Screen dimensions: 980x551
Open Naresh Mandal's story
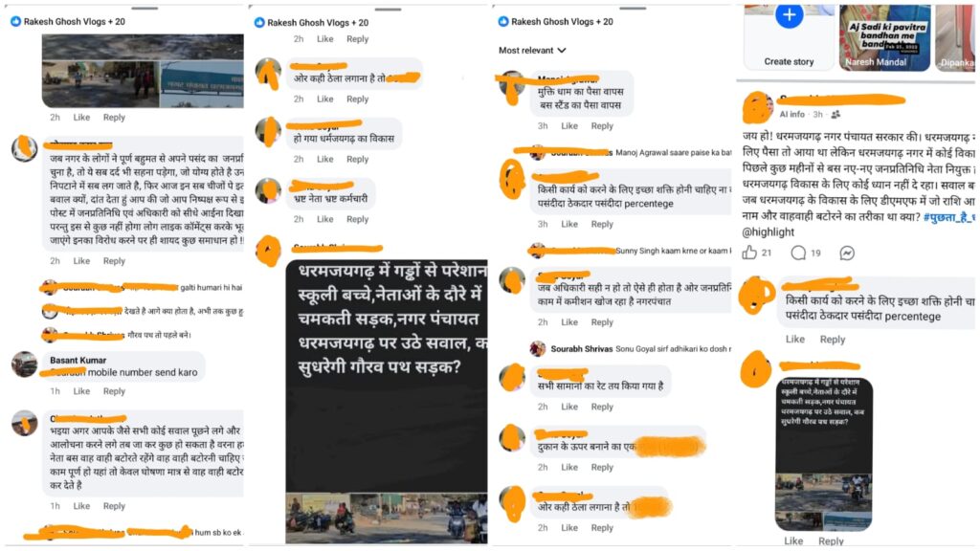point(884,37)
